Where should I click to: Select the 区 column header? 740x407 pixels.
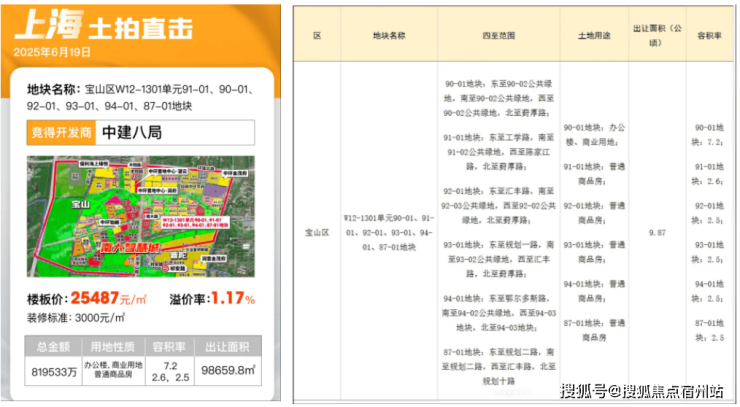317,35
